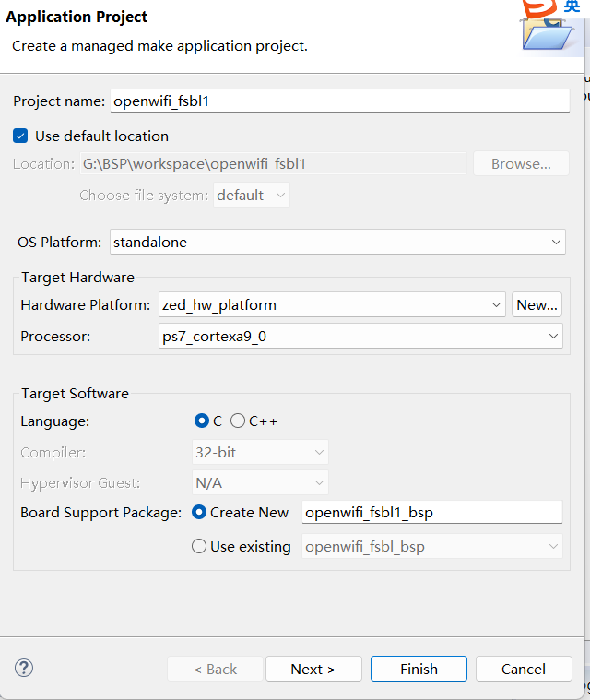The height and width of the screenshot is (700, 590).
Task: Edit the new BSP name field
Action: tap(431, 513)
